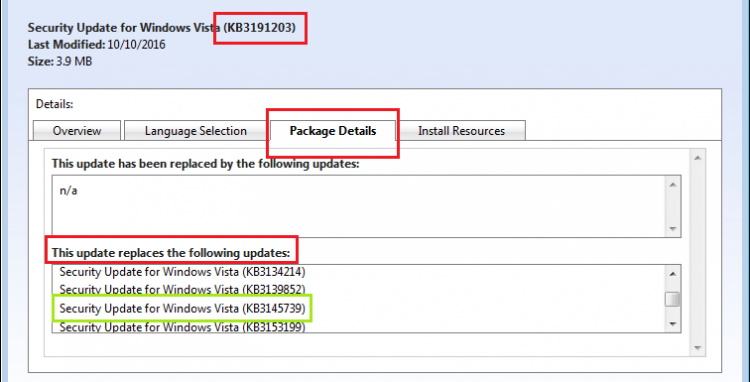Screen dimensions: 750x382
Task: Click up arrow of replaced-by list scrollbar
Action: pyautogui.click(x=673, y=185)
